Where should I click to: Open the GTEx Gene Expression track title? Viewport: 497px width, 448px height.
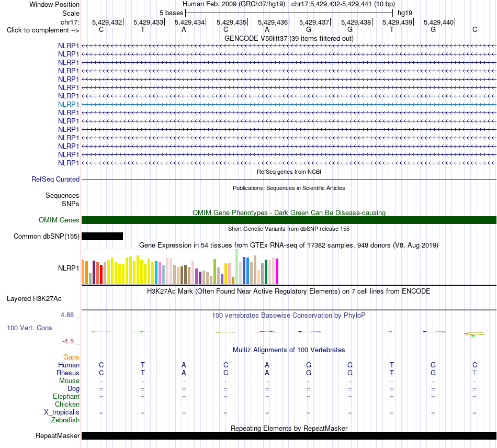tap(289, 245)
